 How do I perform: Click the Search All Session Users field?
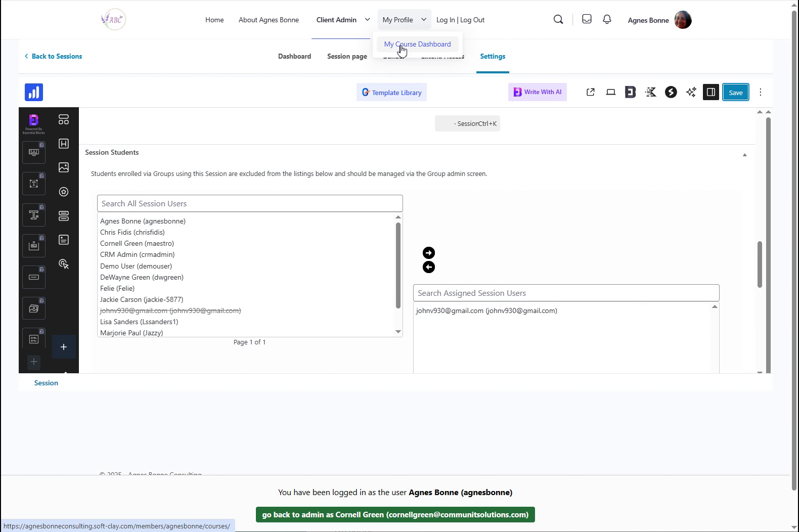[250, 203]
